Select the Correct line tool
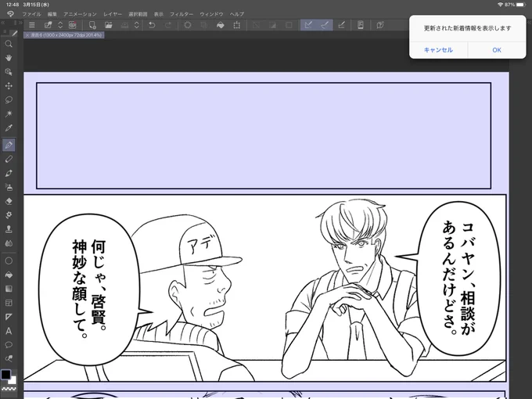This screenshot has width=532, height=399. pos(9,358)
